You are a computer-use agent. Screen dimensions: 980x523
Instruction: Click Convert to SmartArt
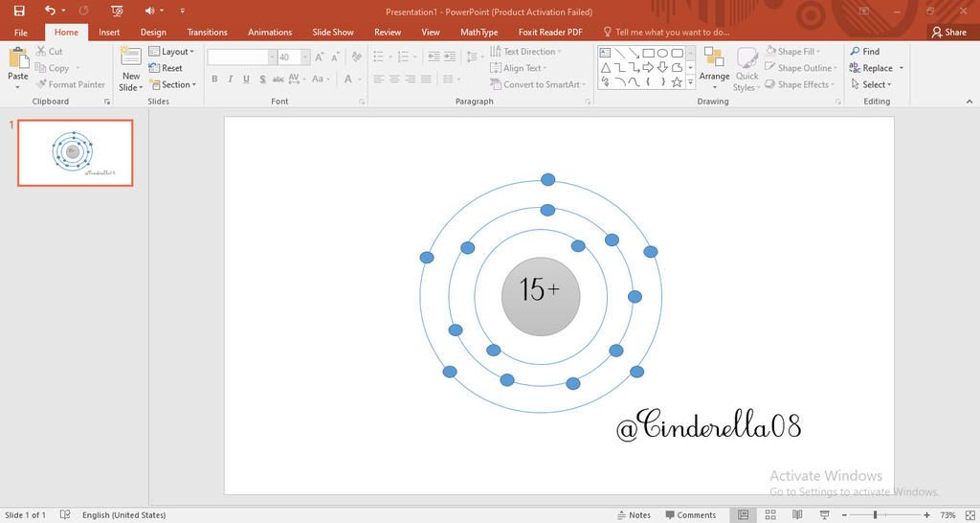click(538, 84)
